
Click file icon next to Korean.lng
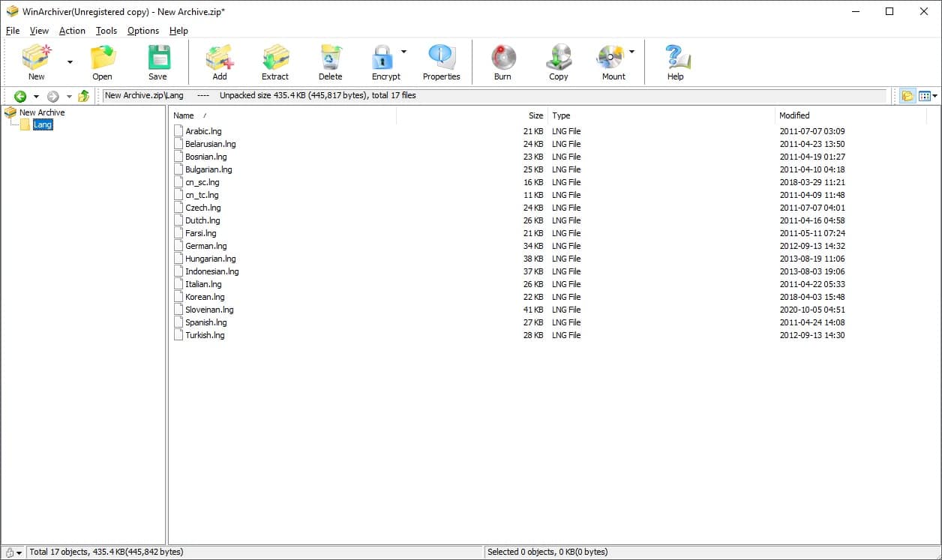178,297
